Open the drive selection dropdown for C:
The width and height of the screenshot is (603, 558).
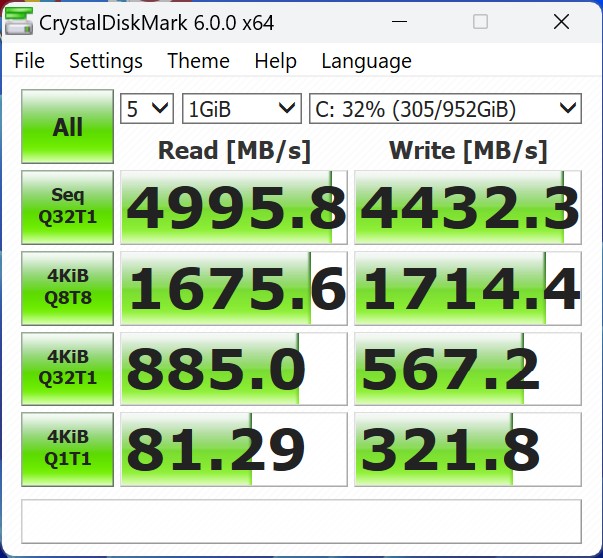click(445, 108)
